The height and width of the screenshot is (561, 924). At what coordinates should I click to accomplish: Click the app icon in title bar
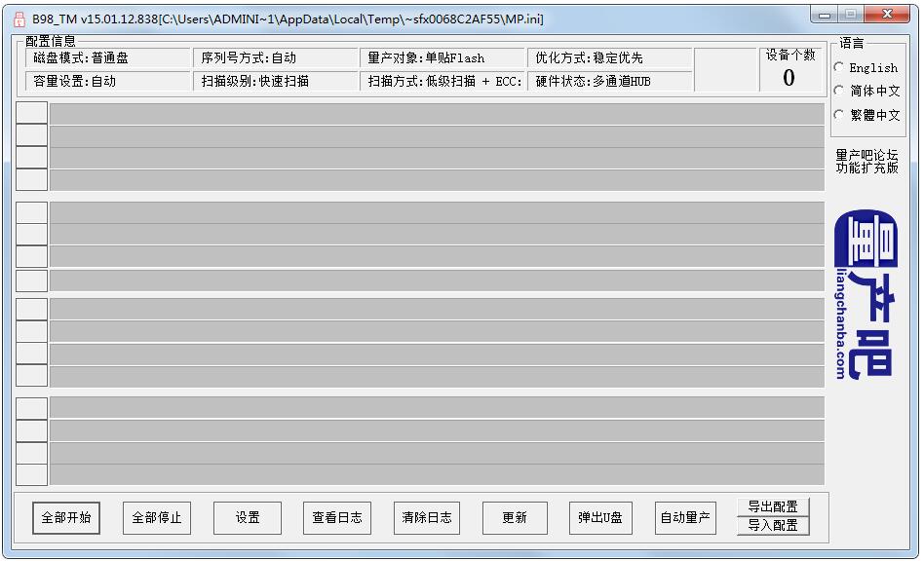(x=19, y=19)
